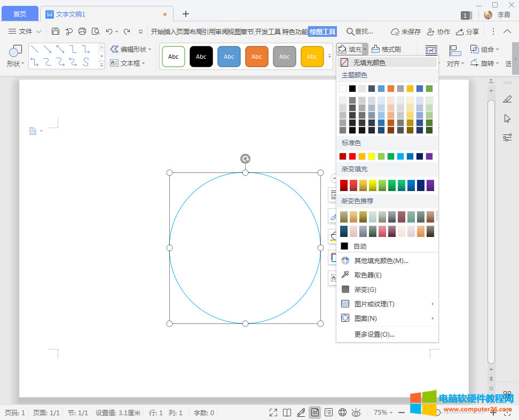Select the eyedropper color picker (取色器)
This screenshot has height=420, width=519.
click(x=367, y=275)
